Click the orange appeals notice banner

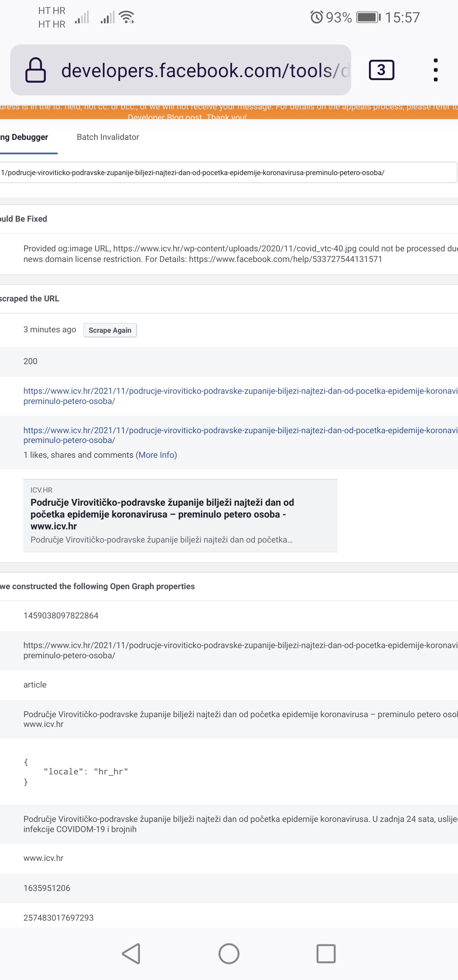[229, 111]
